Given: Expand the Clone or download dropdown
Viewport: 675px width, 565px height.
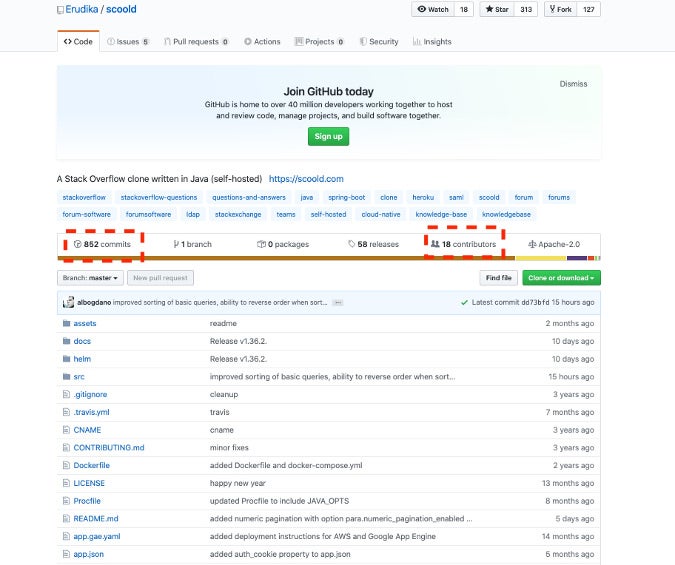Looking at the screenshot, I should [x=561, y=278].
